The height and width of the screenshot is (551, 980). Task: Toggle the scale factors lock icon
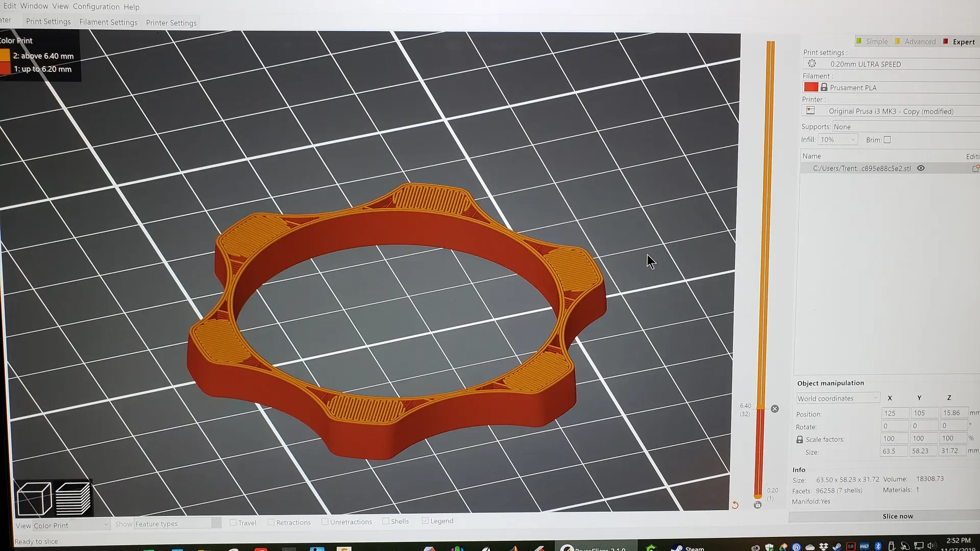click(799, 439)
